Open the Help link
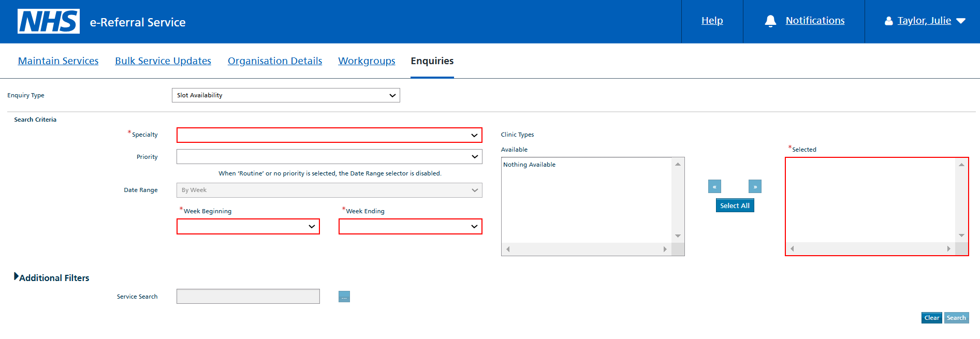 (x=712, y=21)
